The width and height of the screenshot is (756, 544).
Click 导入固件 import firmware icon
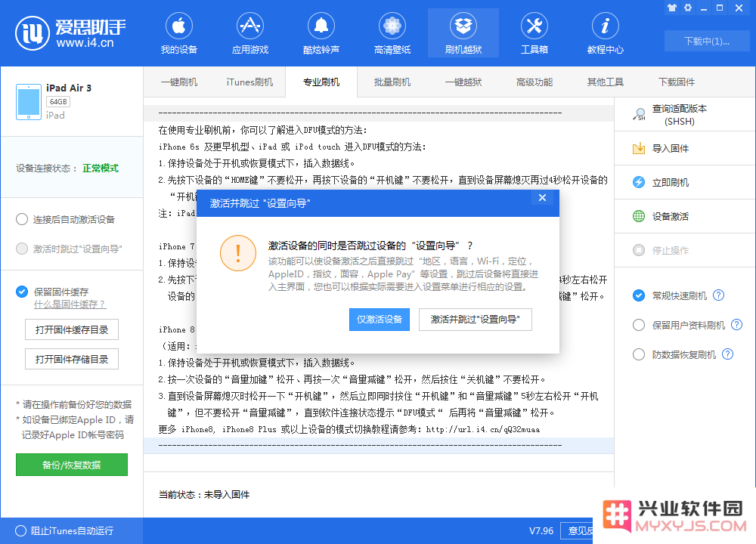pos(639,148)
